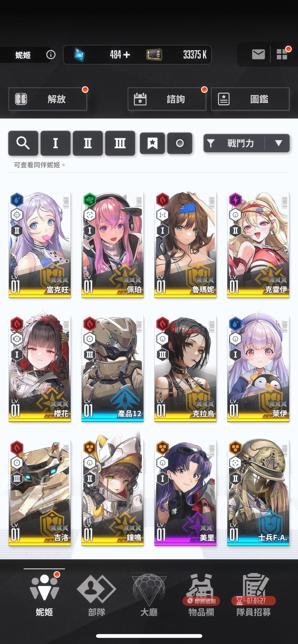Viewport: 298px width, 644px height.
Task: Toggle the Burst I filter
Action: pos(55,143)
